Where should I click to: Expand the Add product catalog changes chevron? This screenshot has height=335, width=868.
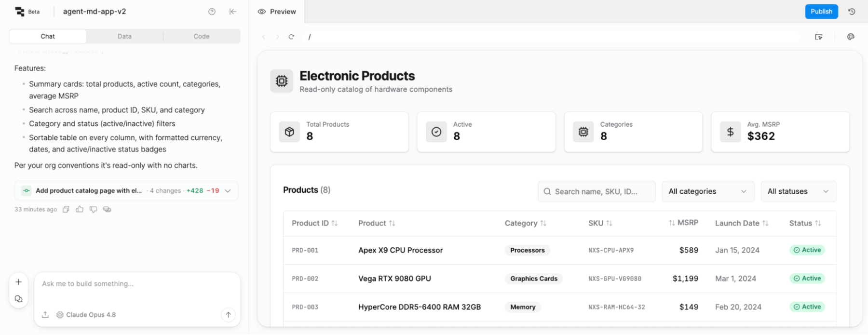click(228, 191)
